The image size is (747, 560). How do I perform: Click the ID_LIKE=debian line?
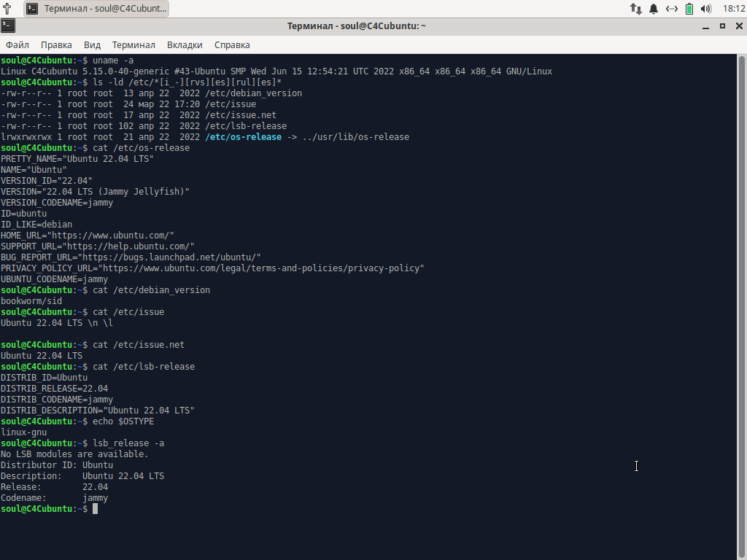(x=36, y=225)
